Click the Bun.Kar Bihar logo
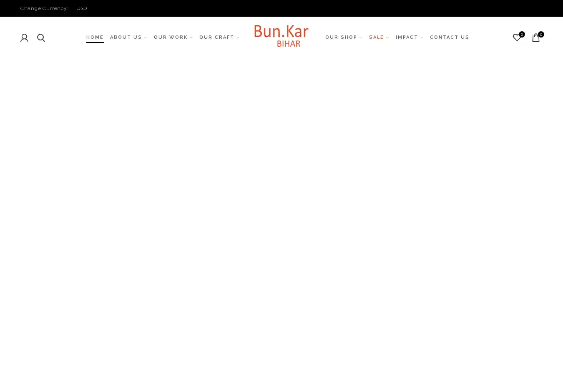The width and height of the screenshot is (563, 392). pyautogui.click(x=281, y=36)
